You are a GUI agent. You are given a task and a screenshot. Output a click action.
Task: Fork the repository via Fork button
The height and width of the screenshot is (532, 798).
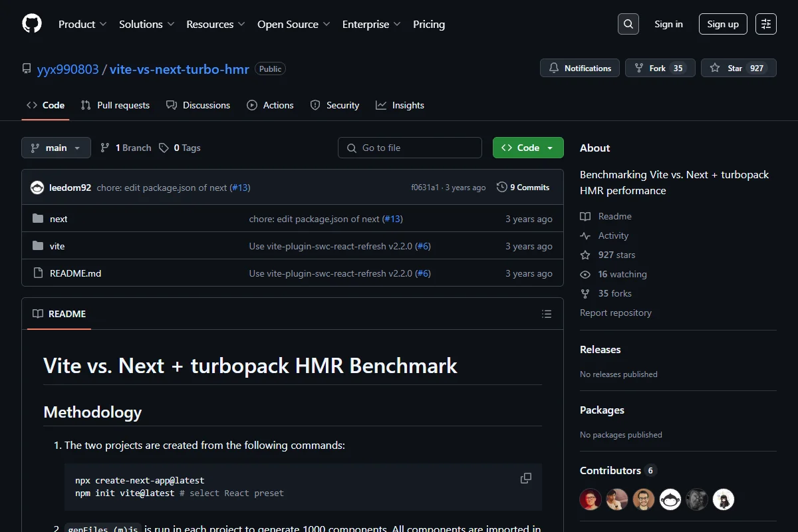(x=660, y=68)
